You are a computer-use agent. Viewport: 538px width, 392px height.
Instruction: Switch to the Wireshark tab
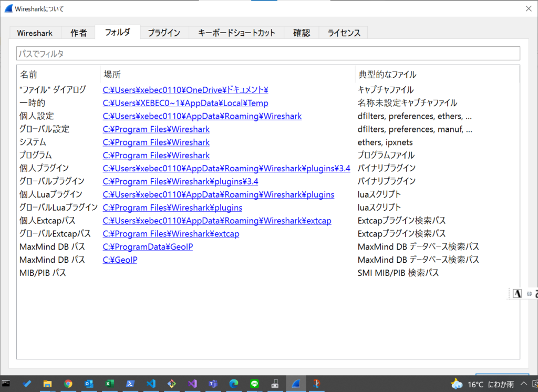pyautogui.click(x=35, y=33)
